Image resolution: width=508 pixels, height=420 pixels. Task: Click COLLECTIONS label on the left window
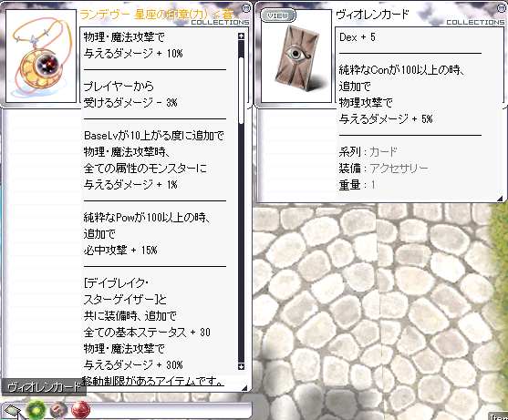[x=220, y=23]
